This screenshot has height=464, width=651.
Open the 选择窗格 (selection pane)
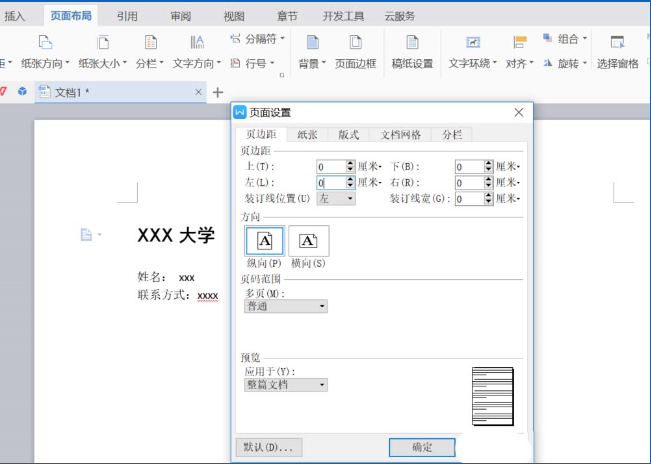[x=617, y=42]
